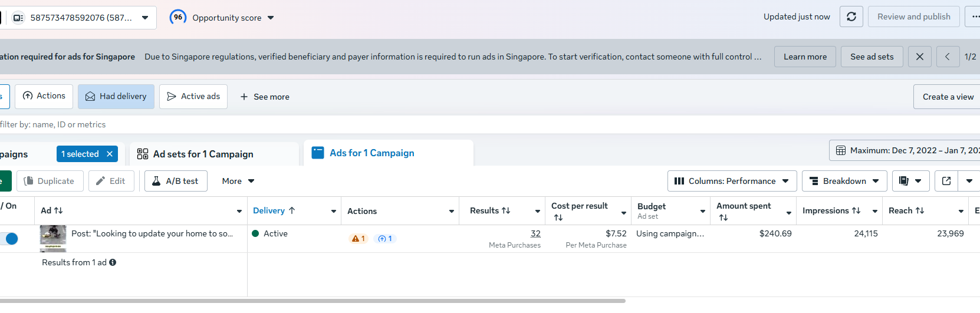Click the Learn more button
The width and height of the screenshot is (980, 313).
point(805,57)
